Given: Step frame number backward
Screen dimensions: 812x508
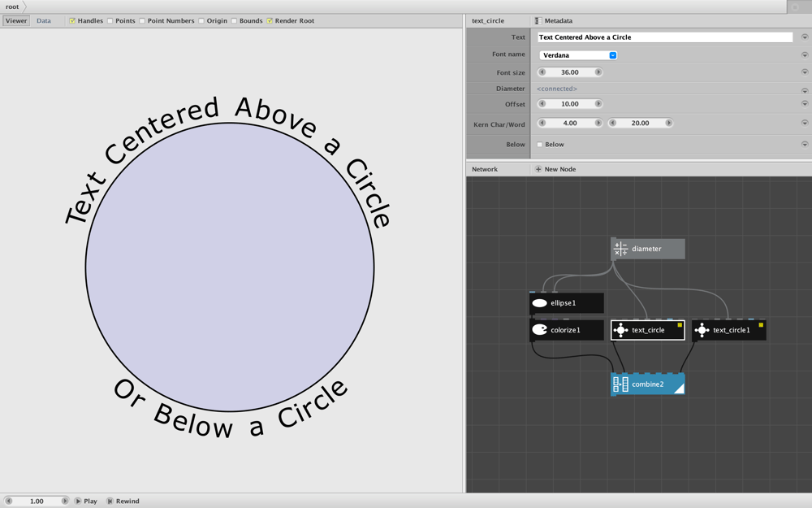Looking at the screenshot, I should pos(8,501).
